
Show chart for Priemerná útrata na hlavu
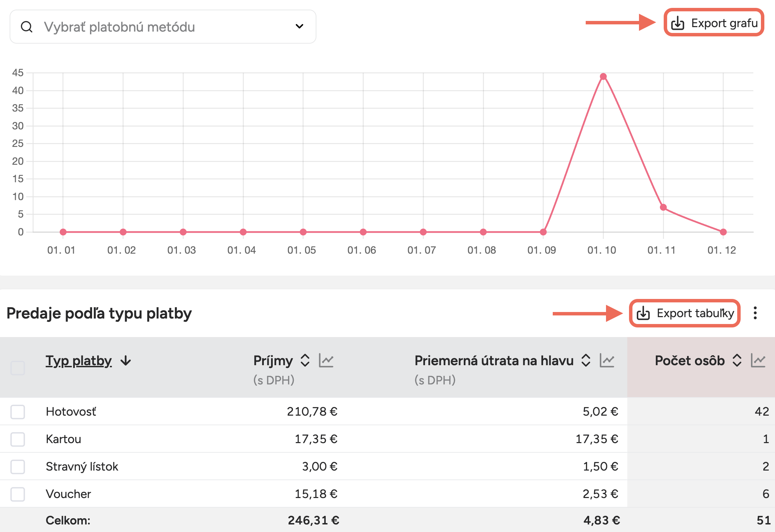(607, 360)
